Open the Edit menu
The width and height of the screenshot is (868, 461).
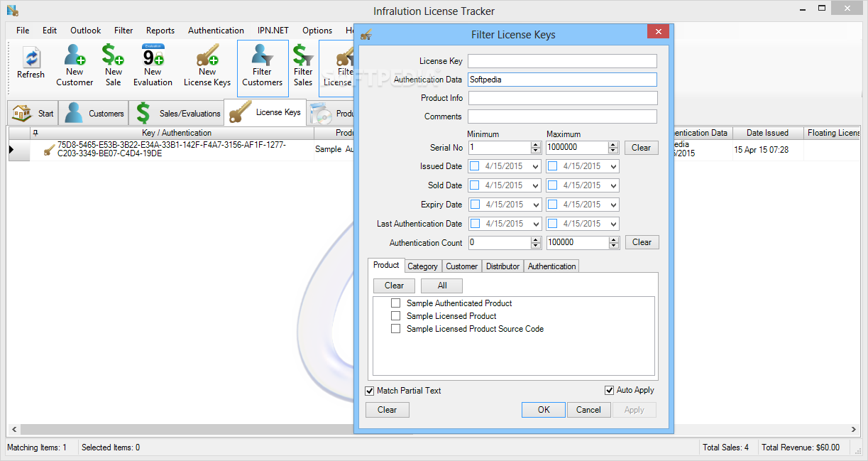point(50,31)
